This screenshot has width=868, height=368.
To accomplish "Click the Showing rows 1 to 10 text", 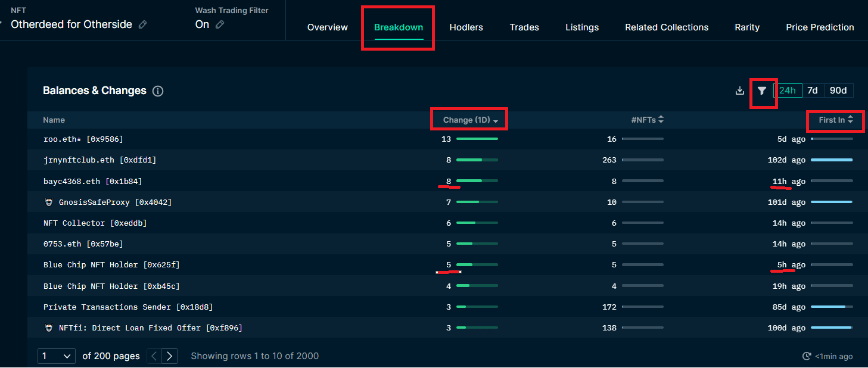I will click(255, 356).
